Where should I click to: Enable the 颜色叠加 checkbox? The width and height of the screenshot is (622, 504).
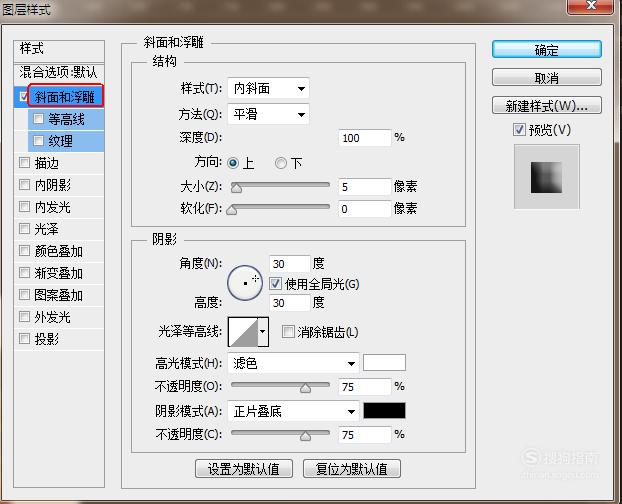point(24,250)
